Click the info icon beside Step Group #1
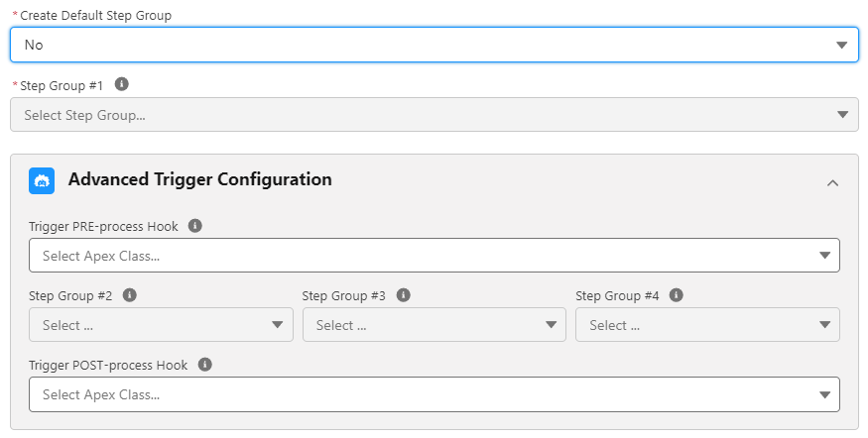The width and height of the screenshot is (868, 438). click(x=122, y=84)
